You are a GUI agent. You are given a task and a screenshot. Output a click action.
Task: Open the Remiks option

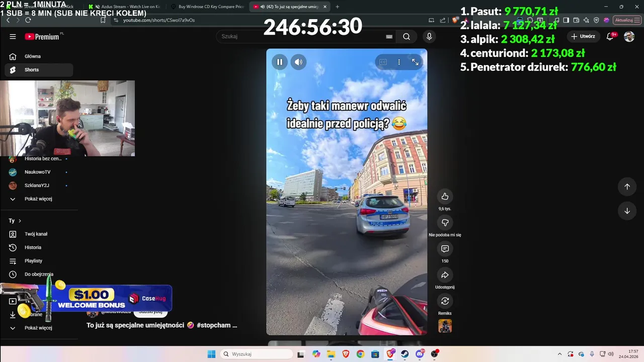pos(445,301)
